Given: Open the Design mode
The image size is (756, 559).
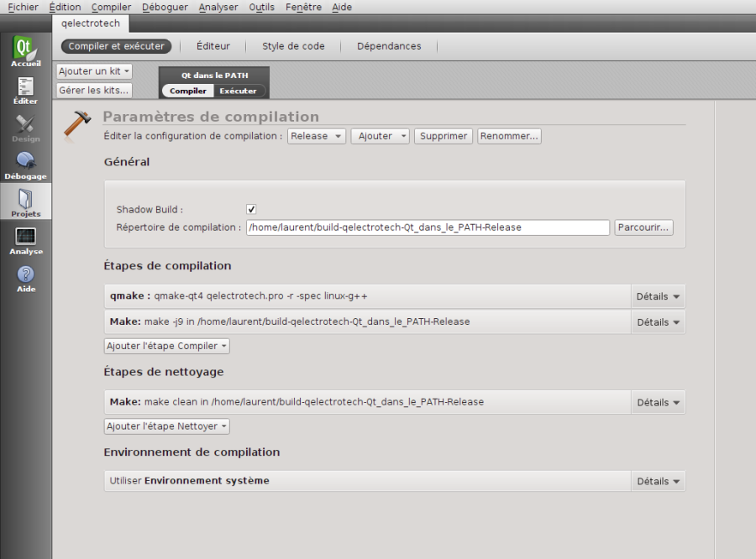Looking at the screenshot, I should pyautogui.click(x=25, y=128).
